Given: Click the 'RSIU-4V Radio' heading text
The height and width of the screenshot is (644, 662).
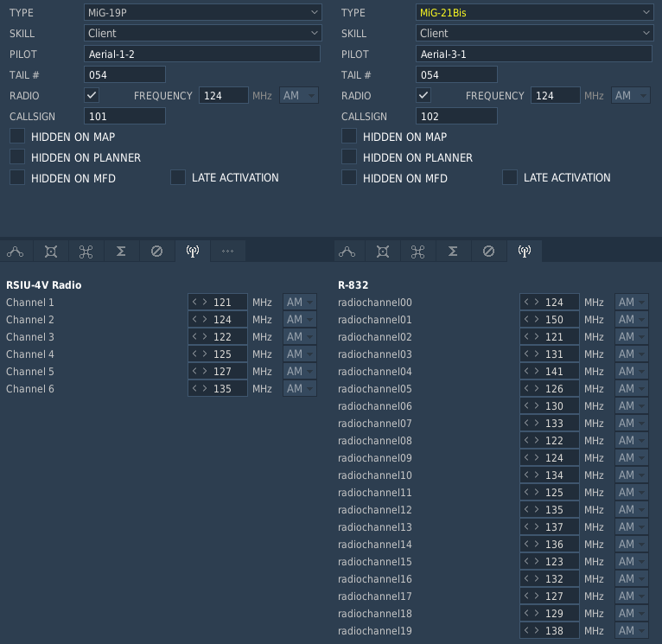Looking at the screenshot, I should point(44,285).
